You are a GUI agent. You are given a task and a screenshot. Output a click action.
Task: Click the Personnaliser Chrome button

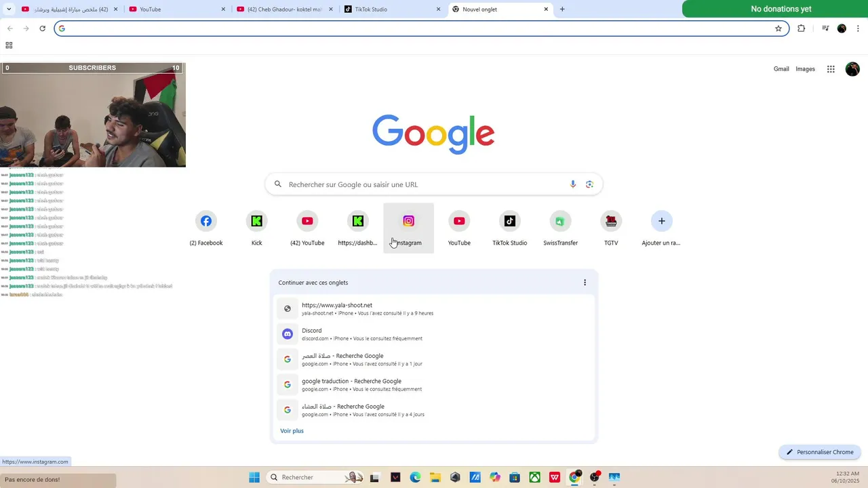click(820, 452)
